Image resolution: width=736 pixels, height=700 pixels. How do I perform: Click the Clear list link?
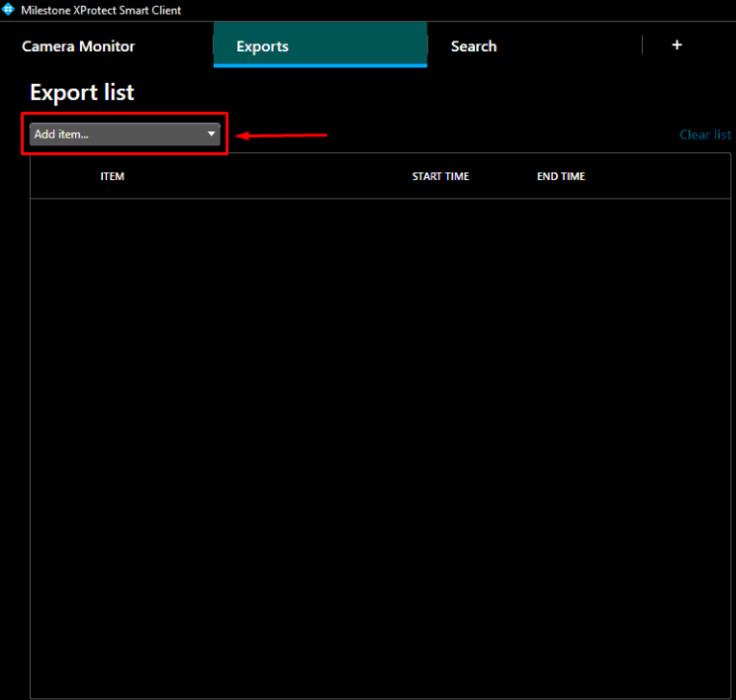coord(704,134)
